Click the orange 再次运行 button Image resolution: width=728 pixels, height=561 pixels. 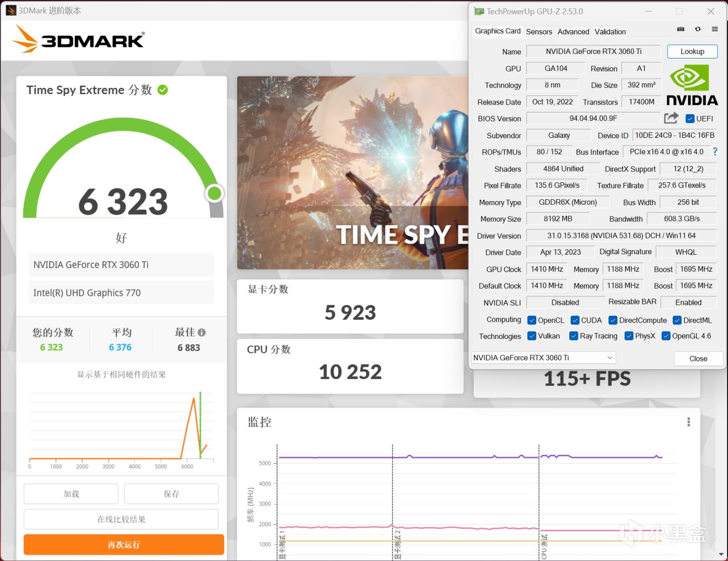(124, 545)
